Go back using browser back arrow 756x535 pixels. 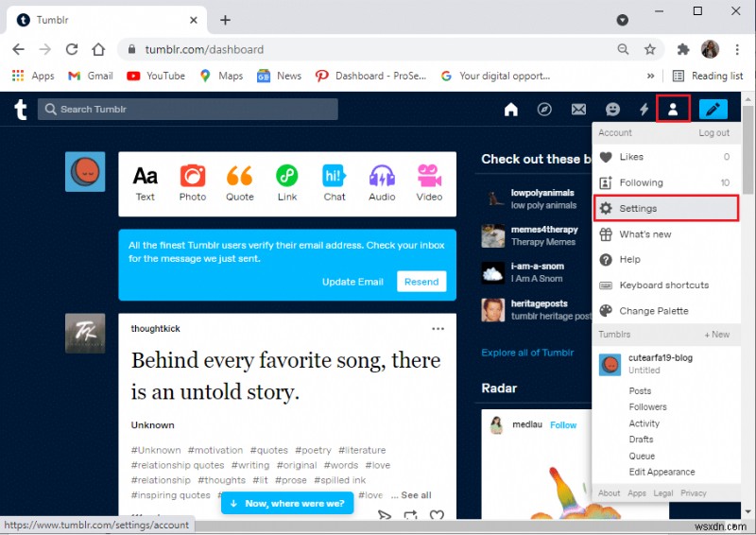(x=18, y=49)
